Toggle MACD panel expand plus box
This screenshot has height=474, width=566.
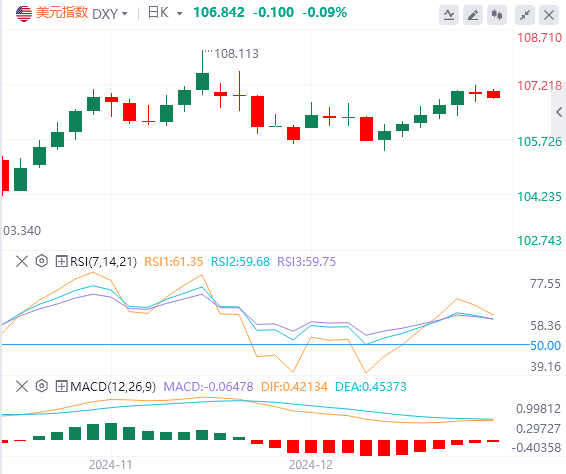tap(61, 387)
